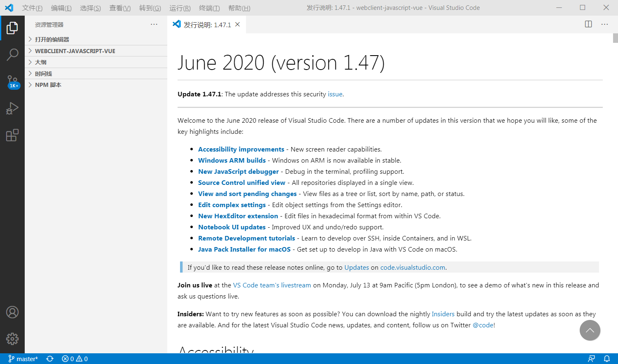
Task: Open VS Code team's livestream link
Action: point(272,285)
